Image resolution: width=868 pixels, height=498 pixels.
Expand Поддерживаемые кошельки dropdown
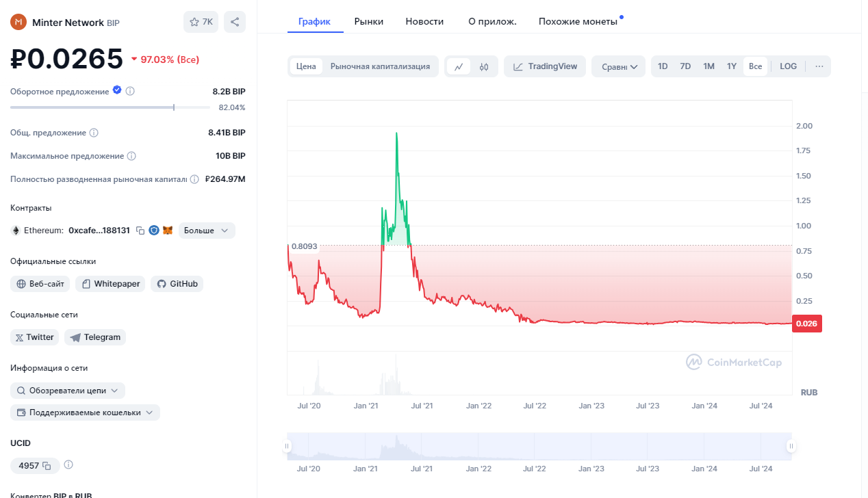click(x=85, y=412)
